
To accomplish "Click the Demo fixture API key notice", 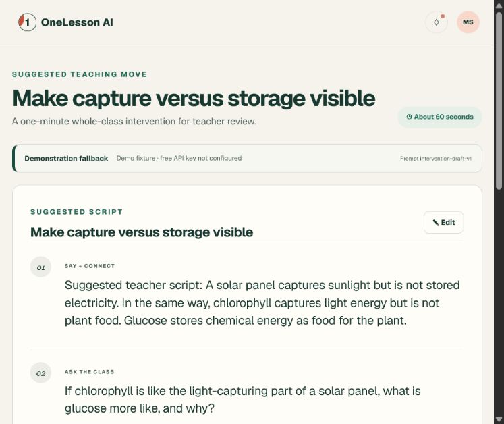I will click(179, 158).
